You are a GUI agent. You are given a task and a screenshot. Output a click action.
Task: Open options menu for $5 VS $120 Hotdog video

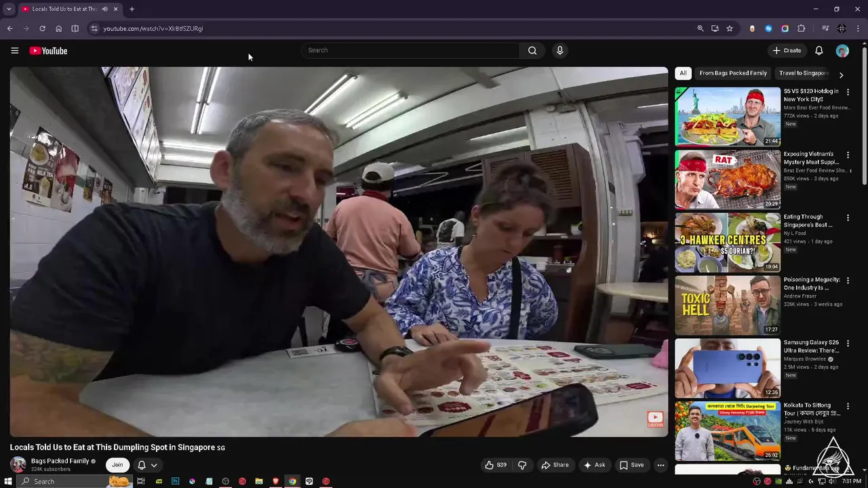(848, 92)
